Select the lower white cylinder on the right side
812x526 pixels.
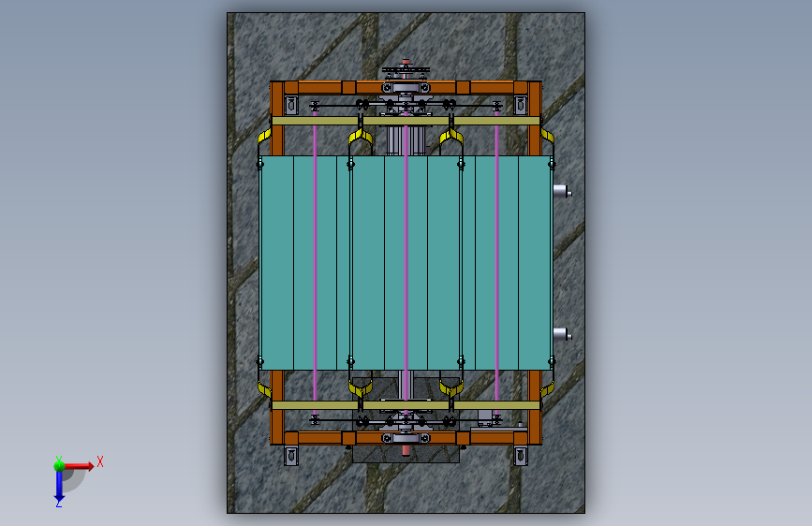562,334
